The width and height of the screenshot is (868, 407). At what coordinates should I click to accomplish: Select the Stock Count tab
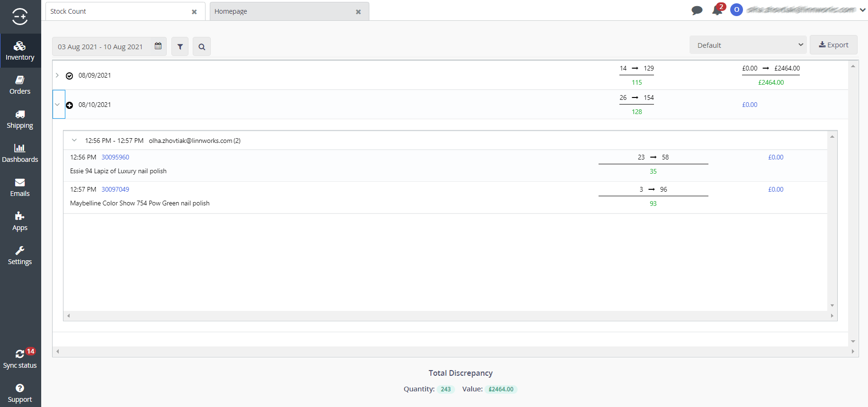[x=118, y=11]
